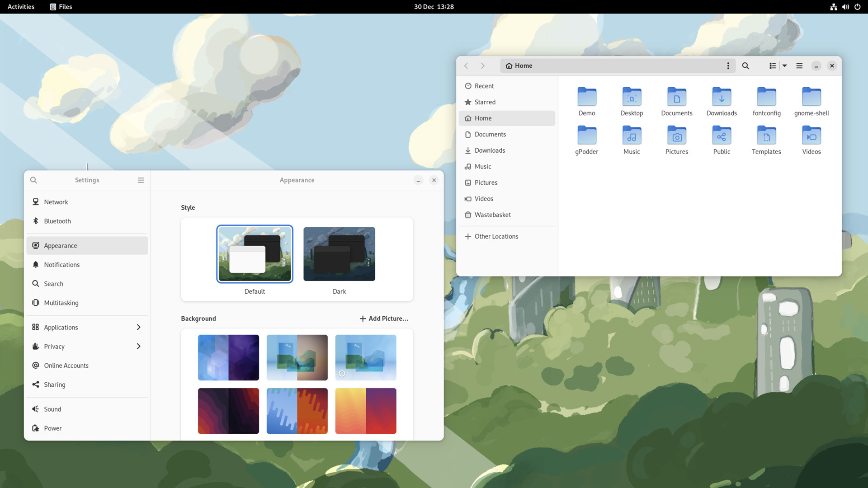Image resolution: width=868 pixels, height=488 pixels.
Task: Click the back navigation arrow in Files
Action: [x=466, y=66]
